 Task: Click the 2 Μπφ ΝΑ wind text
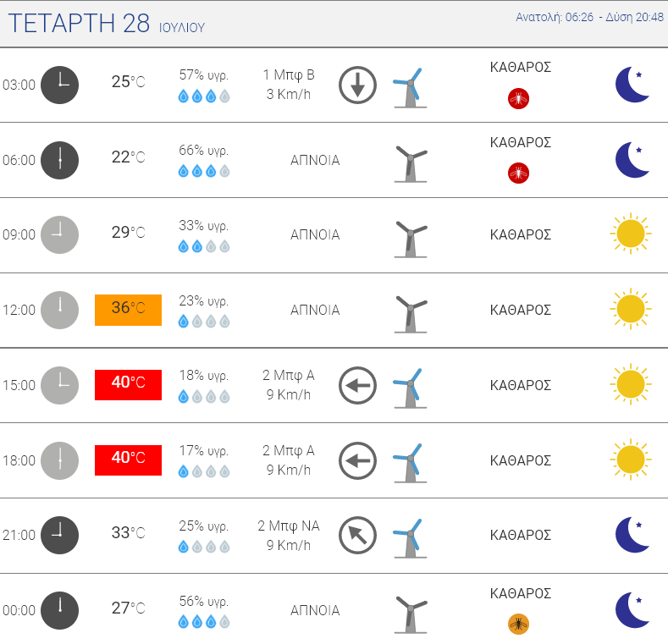[289, 526]
